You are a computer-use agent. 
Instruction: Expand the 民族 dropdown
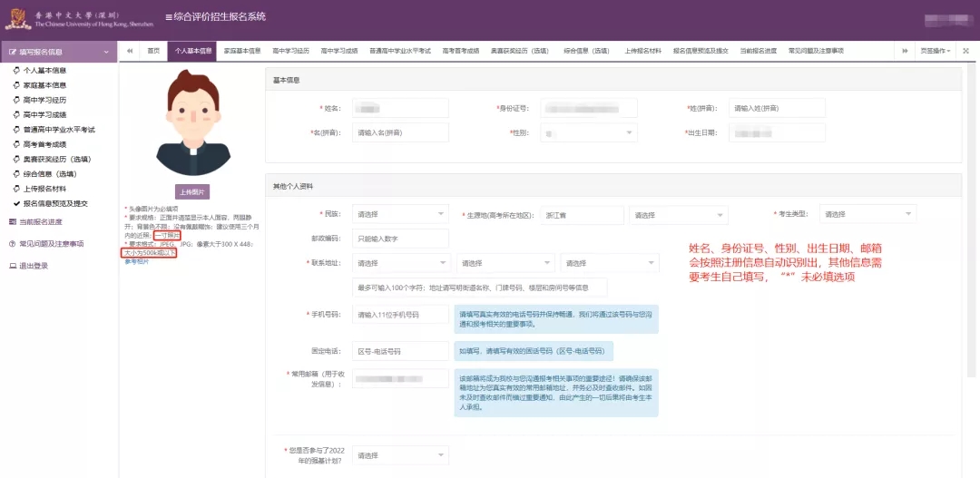tap(400, 214)
